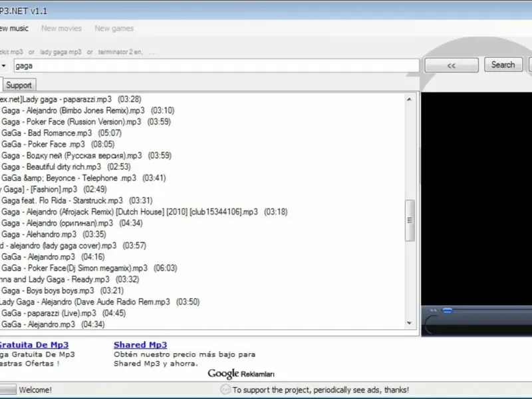The height and width of the screenshot is (399, 532).
Task: Click the 'lady gaga mp3' example suggestion
Action: pyautogui.click(x=61, y=52)
